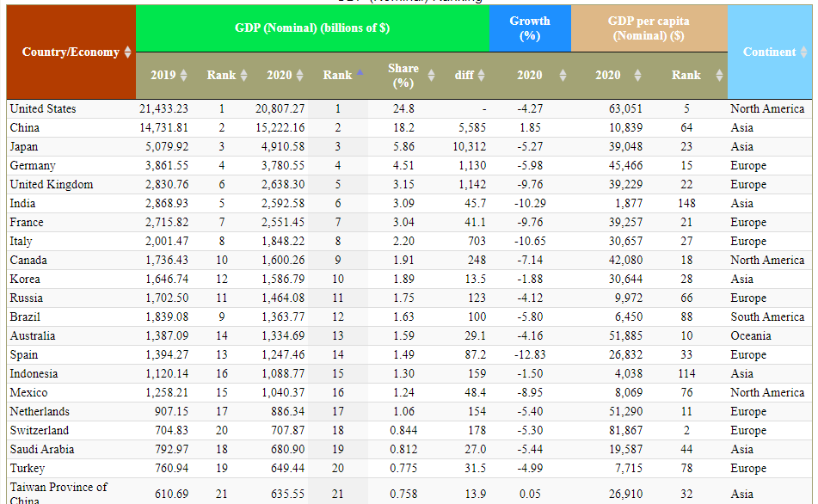Select the Russia country cell

71,298
